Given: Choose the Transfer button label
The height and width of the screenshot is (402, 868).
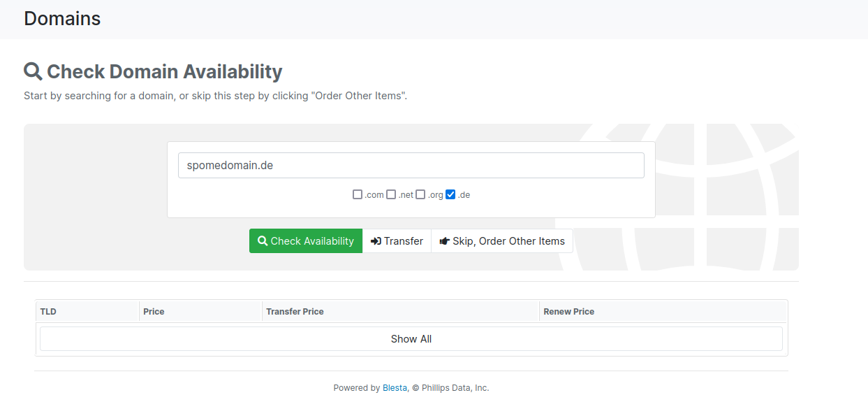Looking at the screenshot, I should pos(404,241).
